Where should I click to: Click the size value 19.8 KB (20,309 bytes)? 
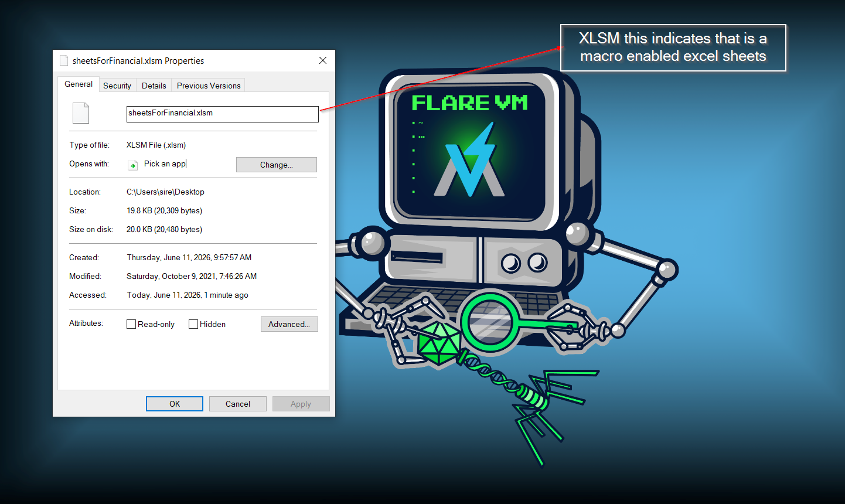(164, 210)
